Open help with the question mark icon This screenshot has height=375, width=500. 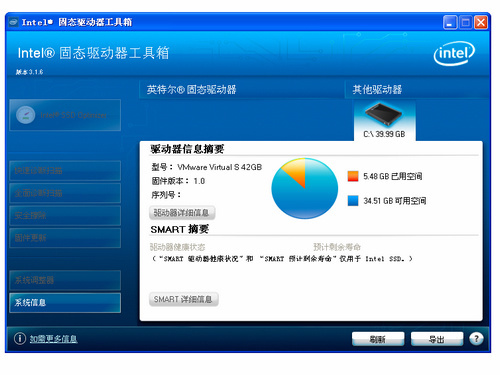476,339
